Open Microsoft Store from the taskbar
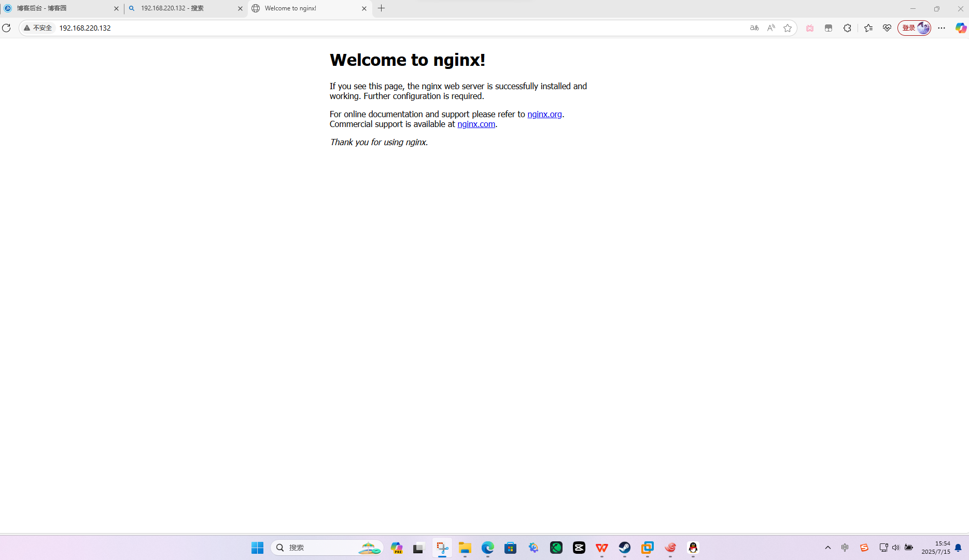 pos(510,548)
